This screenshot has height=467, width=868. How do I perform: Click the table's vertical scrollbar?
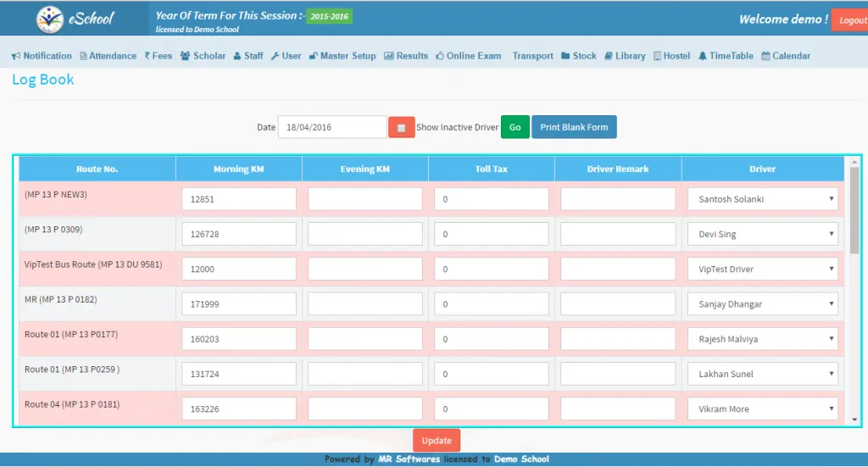tap(854, 210)
